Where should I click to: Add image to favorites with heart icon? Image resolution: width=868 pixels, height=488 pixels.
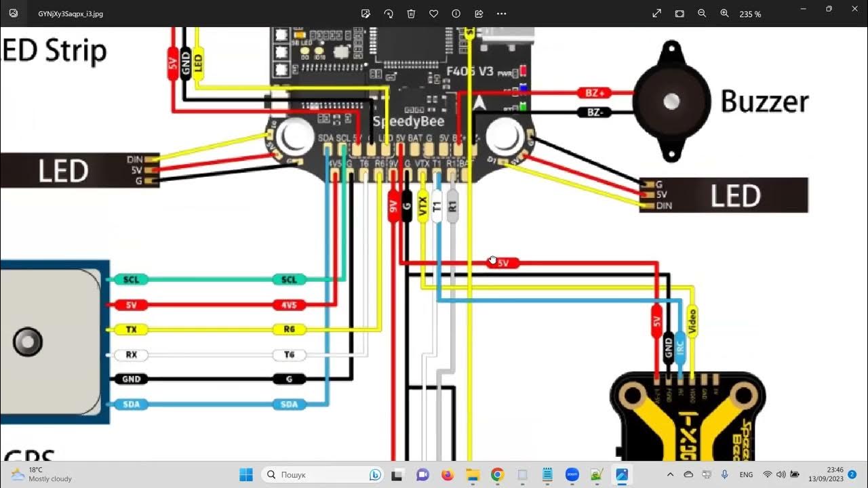pos(433,14)
